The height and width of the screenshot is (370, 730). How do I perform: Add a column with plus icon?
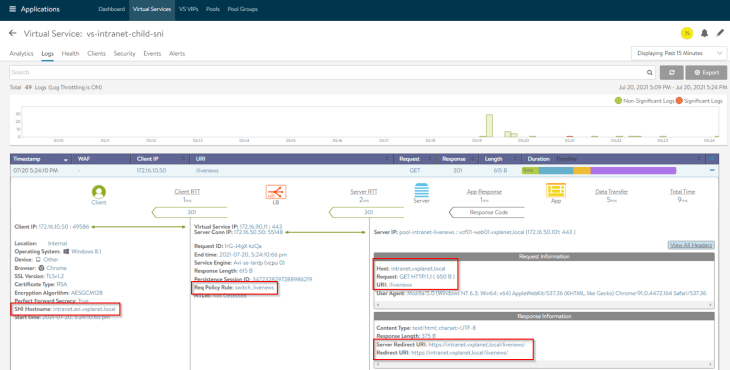(712, 159)
